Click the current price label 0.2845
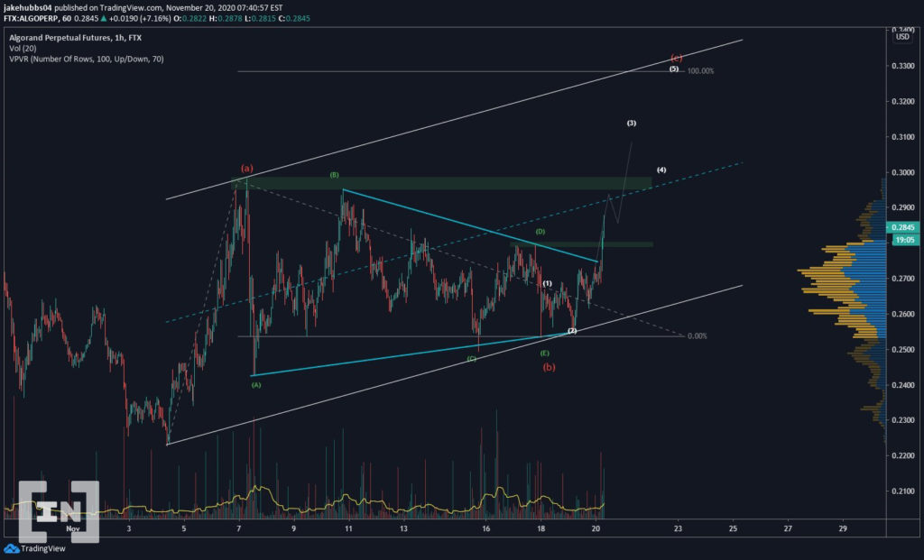The image size is (924, 560). pos(902,227)
